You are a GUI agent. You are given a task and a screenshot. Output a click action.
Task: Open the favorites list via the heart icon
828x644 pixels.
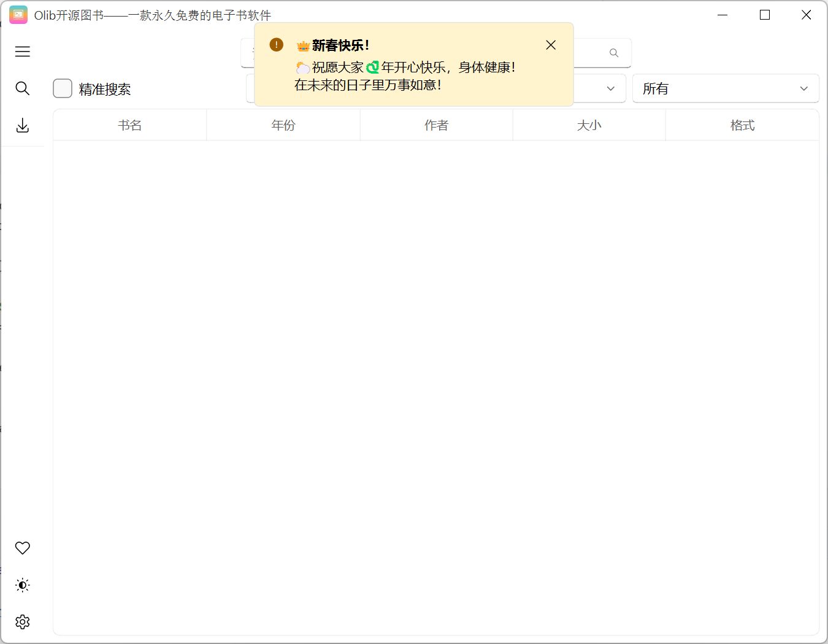[23, 548]
